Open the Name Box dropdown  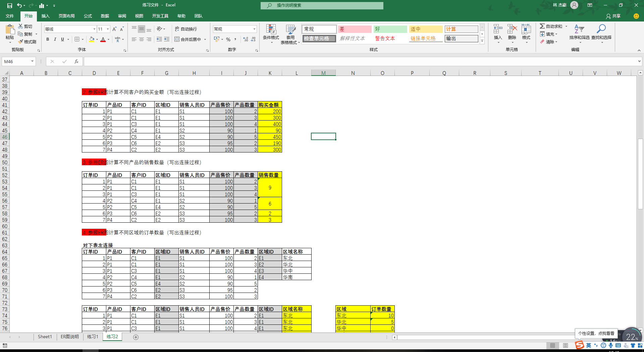[x=32, y=61]
